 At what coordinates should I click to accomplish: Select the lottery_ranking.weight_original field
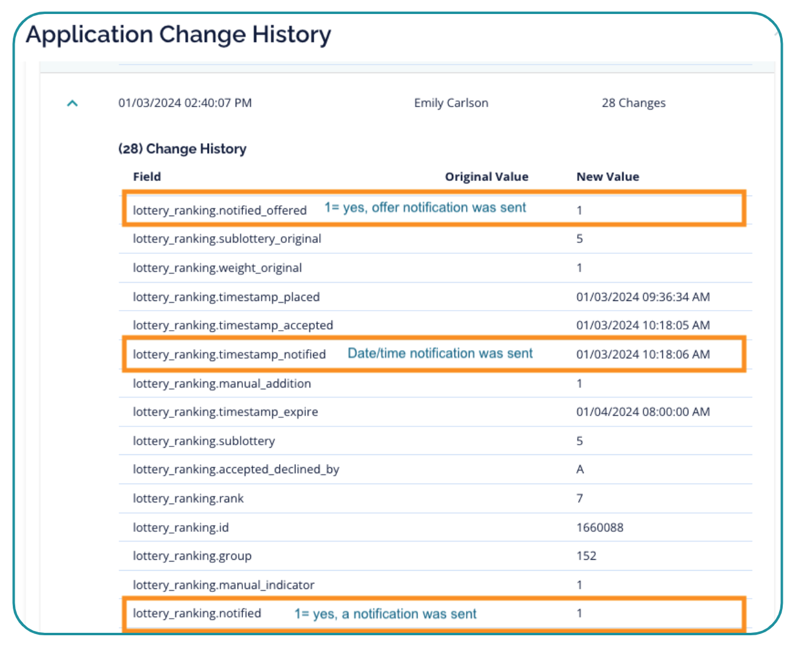pos(217,268)
